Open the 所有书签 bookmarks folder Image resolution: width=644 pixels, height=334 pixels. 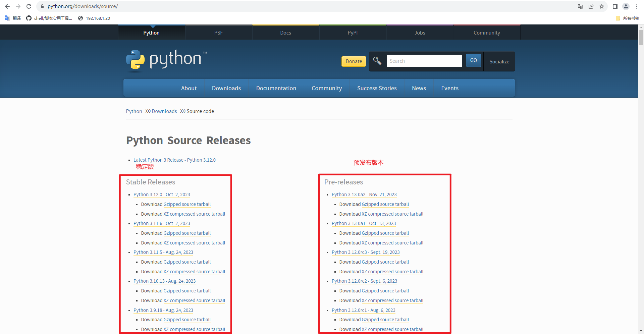(x=628, y=18)
